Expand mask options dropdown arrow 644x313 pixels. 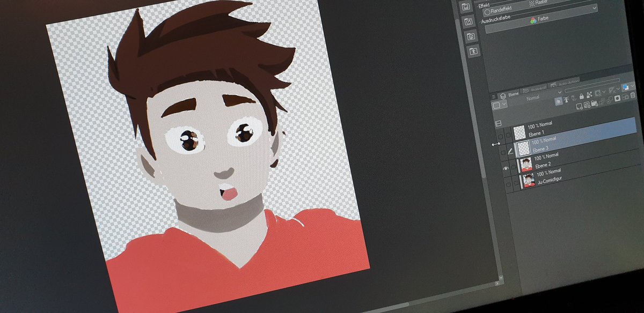point(604,92)
